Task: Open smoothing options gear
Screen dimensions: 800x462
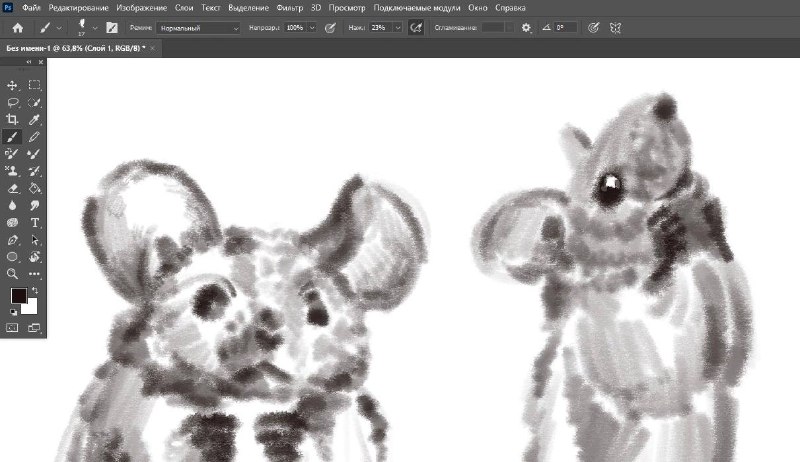Action: click(527, 28)
